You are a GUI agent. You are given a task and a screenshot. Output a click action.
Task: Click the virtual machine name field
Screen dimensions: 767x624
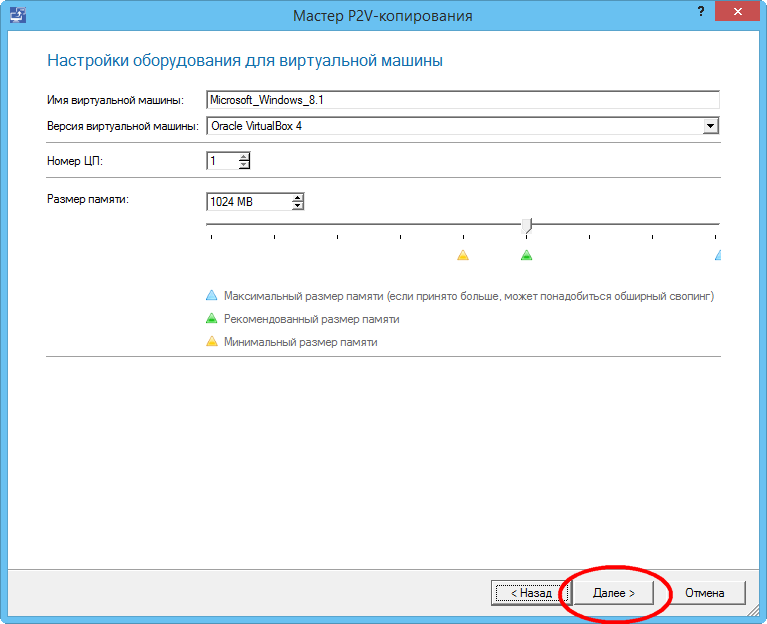[463, 100]
